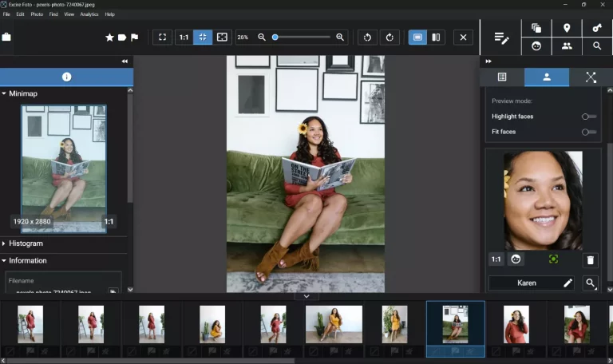Click the pencil icon to edit name Karen
The height and width of the screenshot is (364, 613).
tap(568, 283)
